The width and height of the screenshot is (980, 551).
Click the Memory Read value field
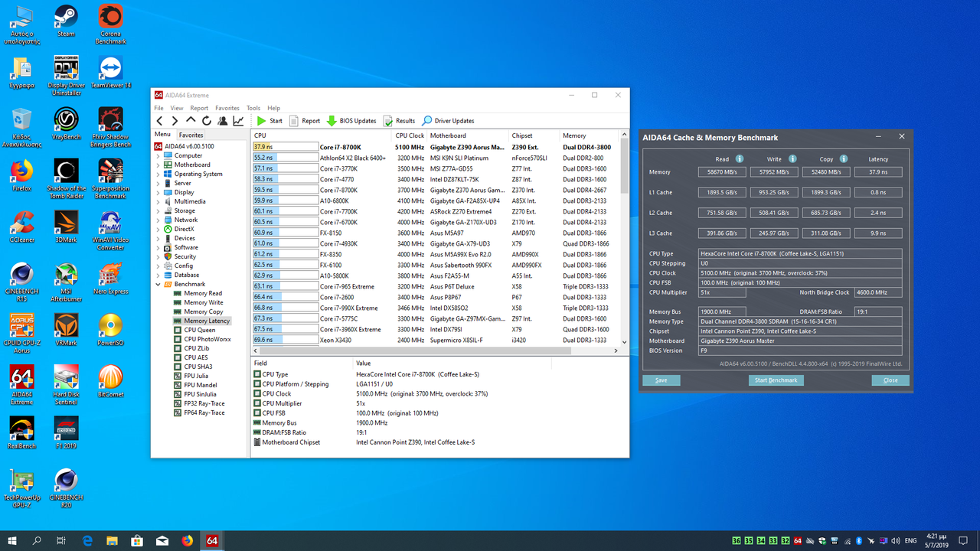tap(721, 172)
